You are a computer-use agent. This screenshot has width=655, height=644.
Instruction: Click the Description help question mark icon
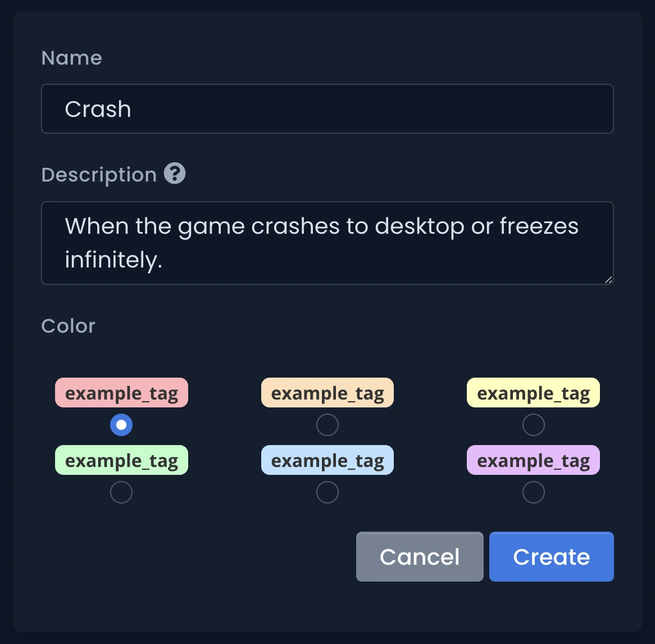(175, 173)
